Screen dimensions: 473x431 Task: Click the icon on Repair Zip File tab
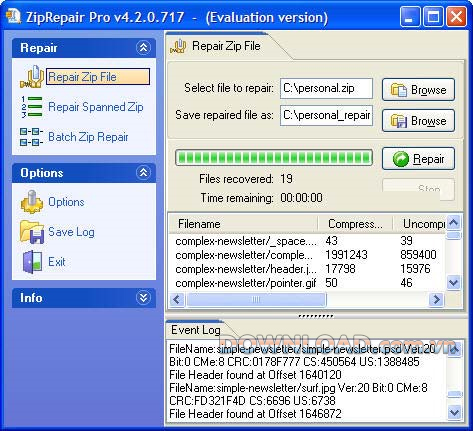[x=178, y=46]
